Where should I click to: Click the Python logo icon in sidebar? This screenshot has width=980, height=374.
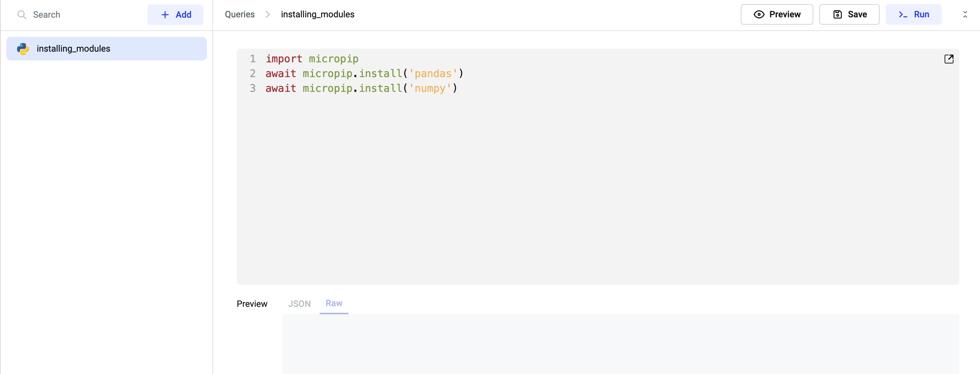click(x=23, y=49)
